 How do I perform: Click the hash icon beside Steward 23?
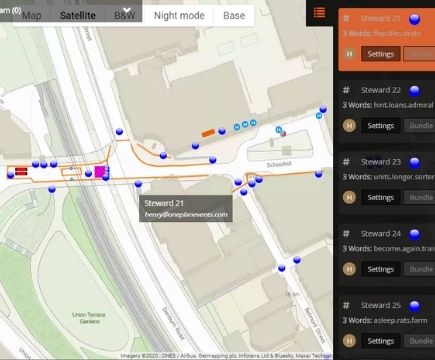pos(346,162)
